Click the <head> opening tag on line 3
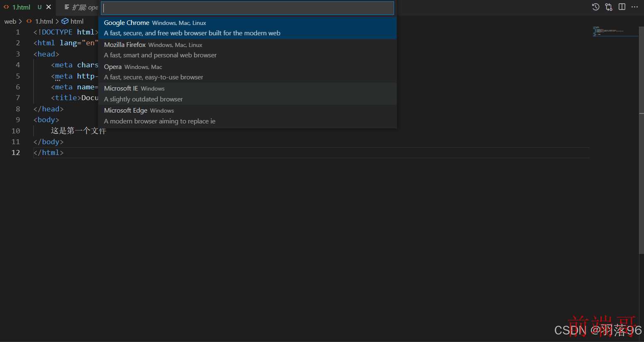 coord(46,54)
